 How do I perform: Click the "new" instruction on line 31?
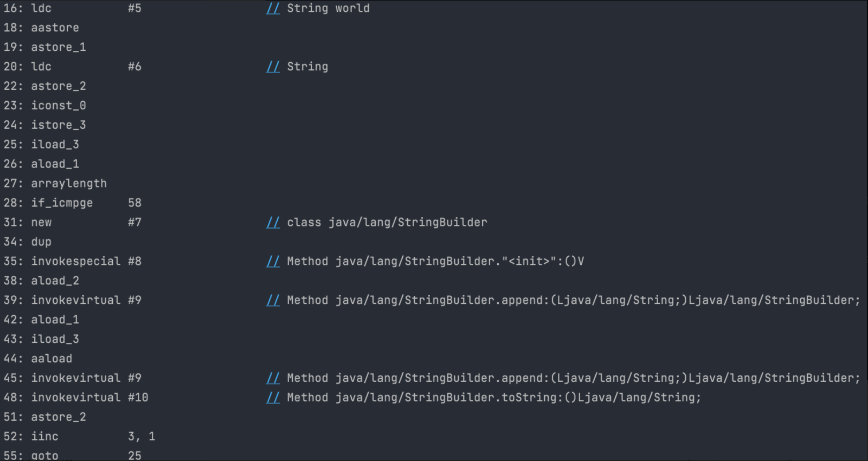pyautogui.click(x=41, y=223)
